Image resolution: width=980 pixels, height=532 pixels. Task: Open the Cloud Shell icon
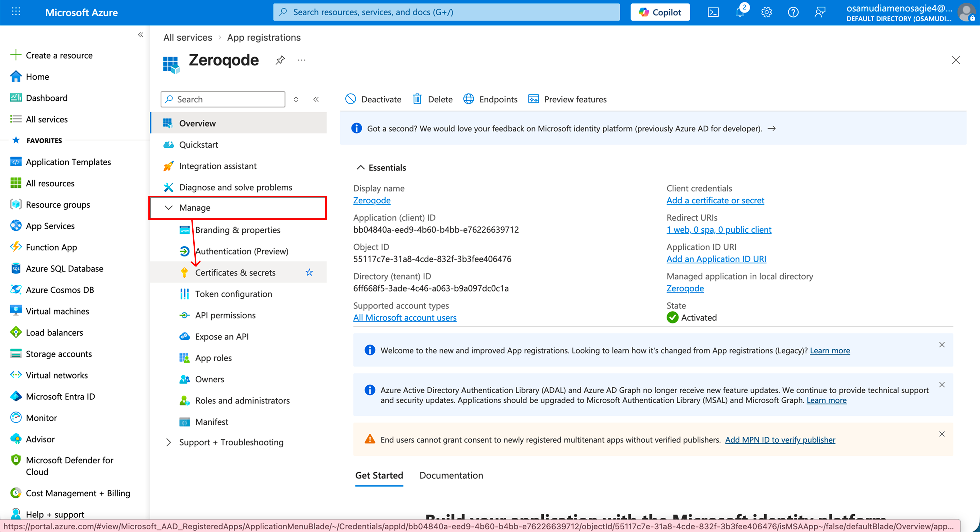pyautogui.click(x=713, y=12)
